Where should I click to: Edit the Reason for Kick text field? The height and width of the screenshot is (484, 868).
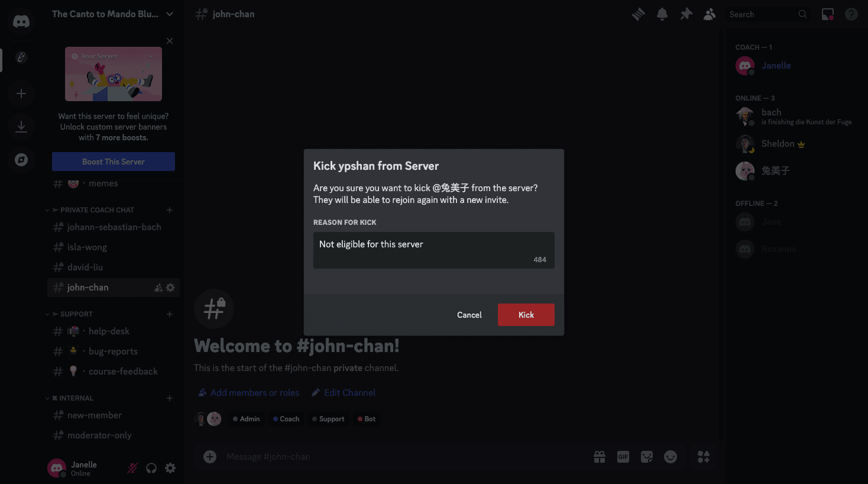(x=433, y=250)
